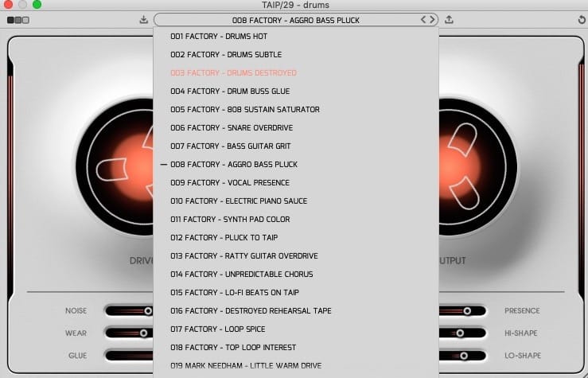
Task: Load 005 Factory - 808 Sustain Saturator
Action: tap(296, 110)
